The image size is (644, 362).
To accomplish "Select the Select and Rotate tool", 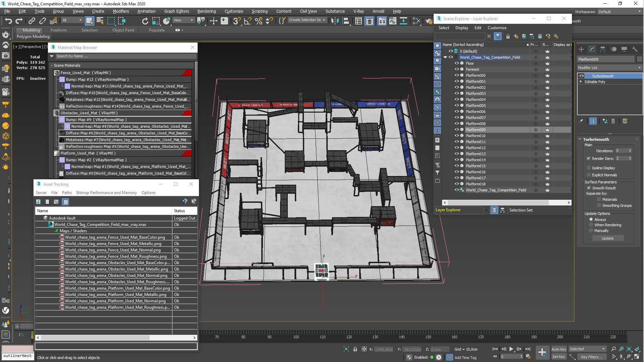I will tap(145, 21).
